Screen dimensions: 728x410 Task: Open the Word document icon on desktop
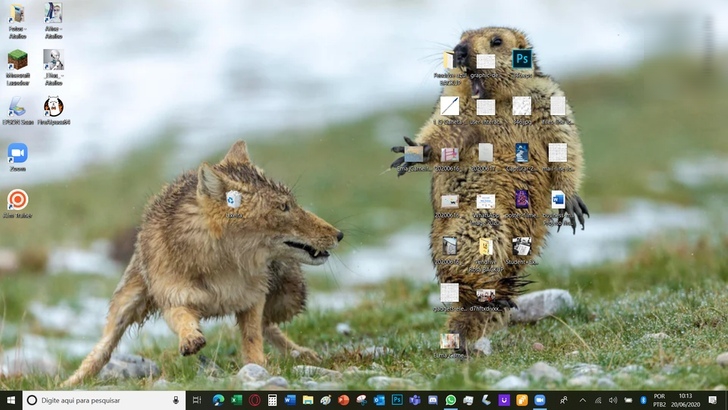tap(558, 200)
